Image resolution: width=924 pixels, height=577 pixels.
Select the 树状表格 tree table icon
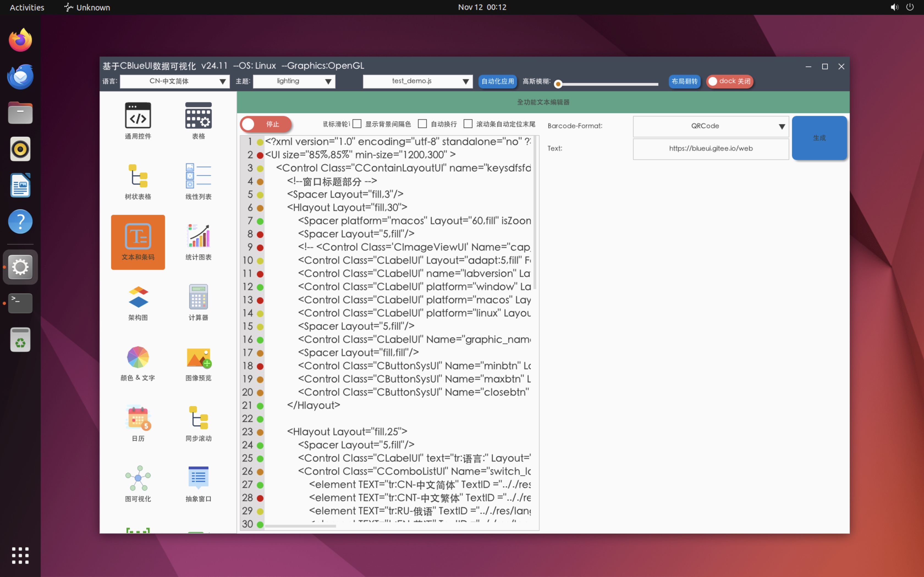coord(138,176)
